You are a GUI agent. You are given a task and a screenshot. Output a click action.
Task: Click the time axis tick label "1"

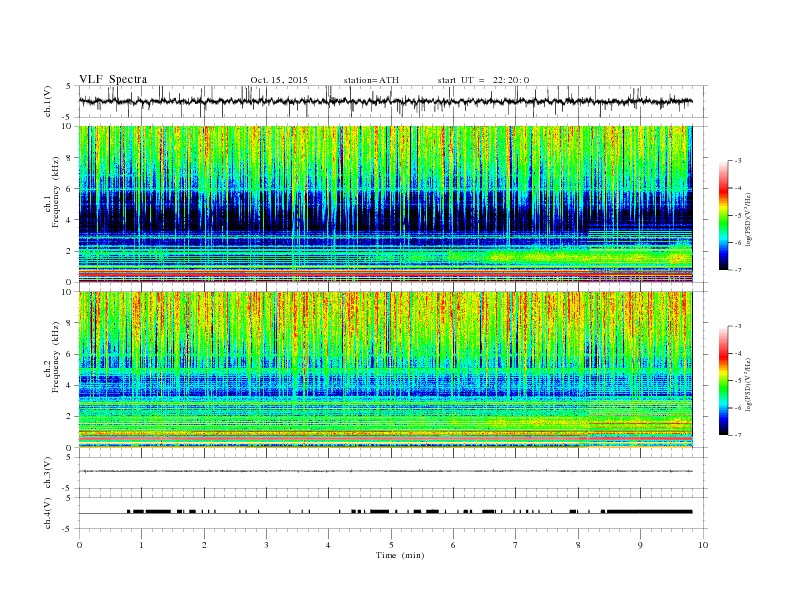(x=141, y=545)
